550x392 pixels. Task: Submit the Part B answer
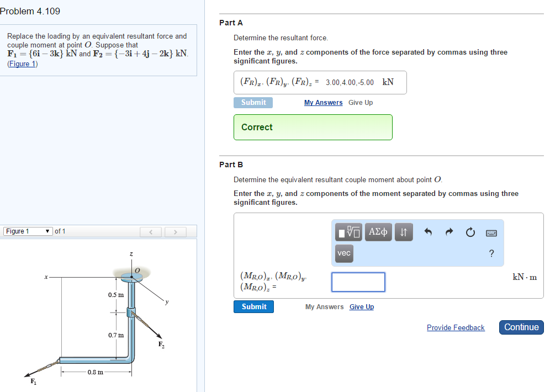253,306
